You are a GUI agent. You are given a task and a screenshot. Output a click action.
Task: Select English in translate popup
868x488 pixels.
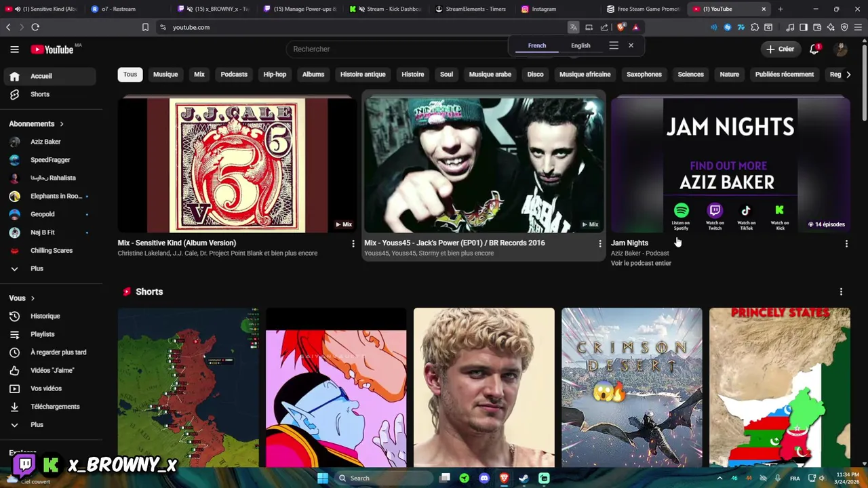click(580, 45)
